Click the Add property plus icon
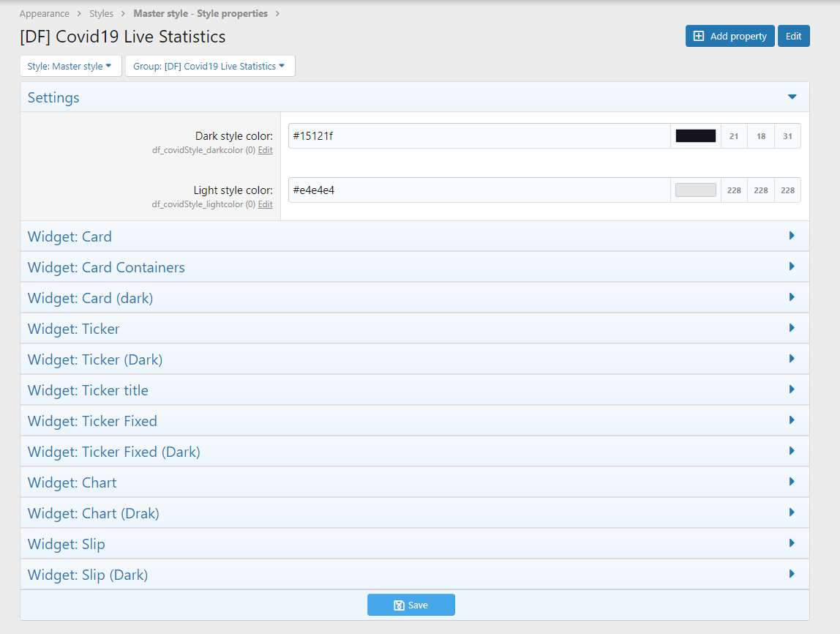The image size is (840, 634). [x=698, y=36]
